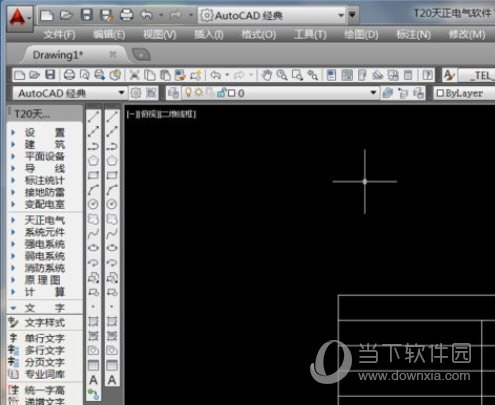Click 多行文字 command

(x=45, y=350)
